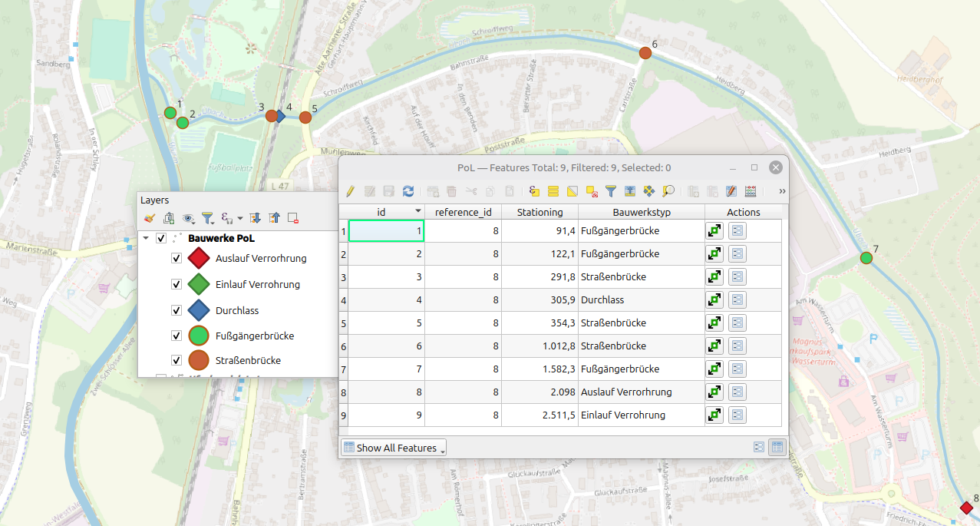Reload the attribute table
The image size is (980, 526).
click(408, 191)
